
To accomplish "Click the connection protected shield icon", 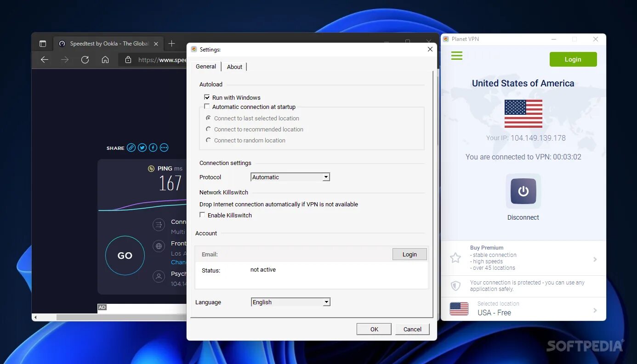I will [455, 286].
